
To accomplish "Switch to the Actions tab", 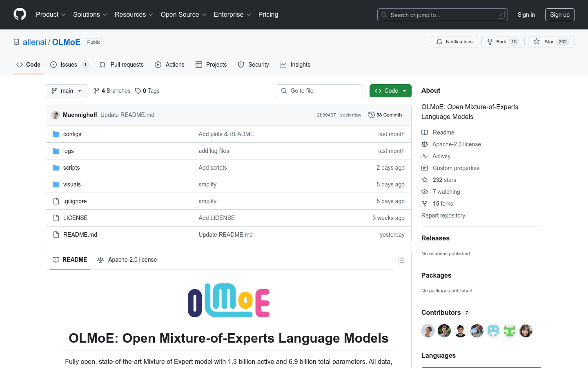I will click(169, 65).
